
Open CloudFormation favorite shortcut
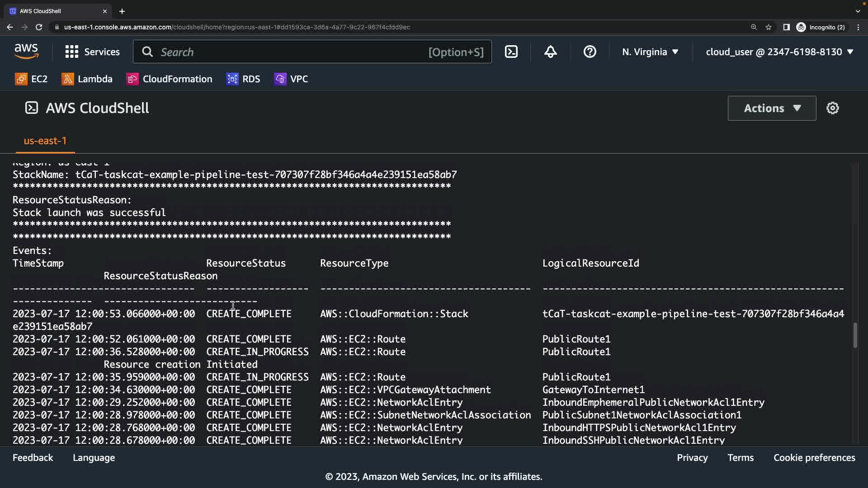[x=169, y=79]
